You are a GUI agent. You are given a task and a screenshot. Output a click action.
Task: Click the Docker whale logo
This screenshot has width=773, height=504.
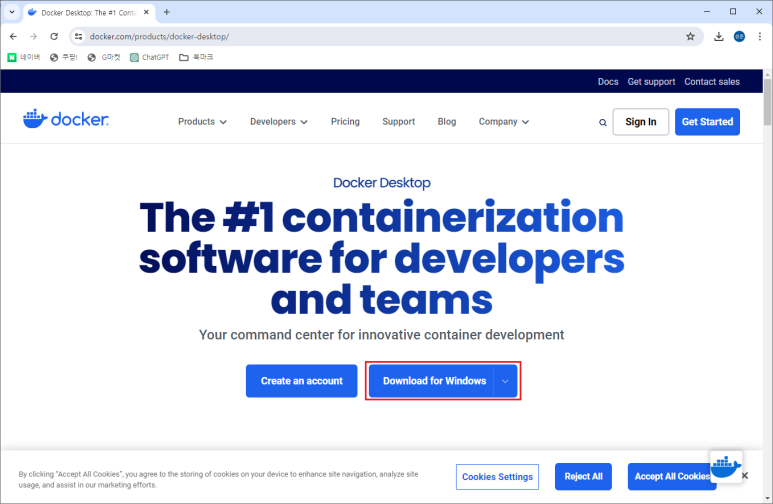pyautogui.click(x=66, y=119)
